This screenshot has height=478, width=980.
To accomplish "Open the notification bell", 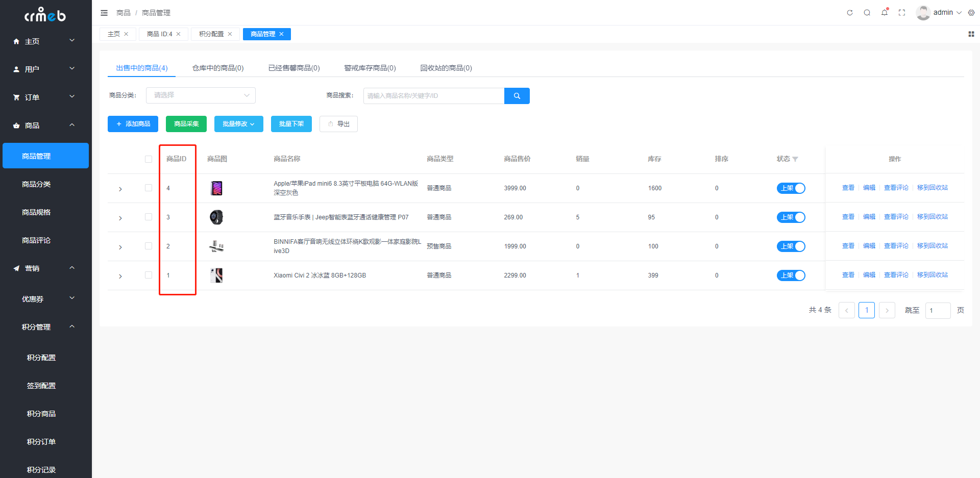I will (x=885, y=12).
